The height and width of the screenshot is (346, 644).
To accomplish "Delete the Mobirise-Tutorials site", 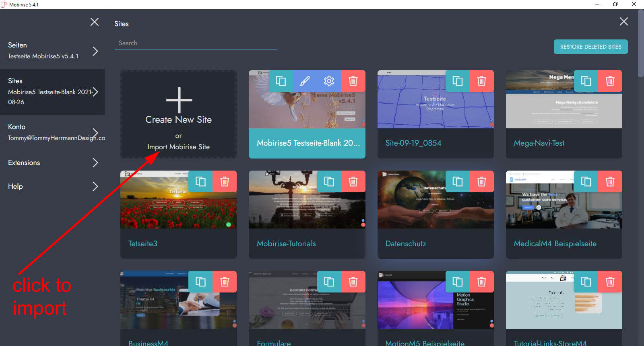I will [353, 181].
